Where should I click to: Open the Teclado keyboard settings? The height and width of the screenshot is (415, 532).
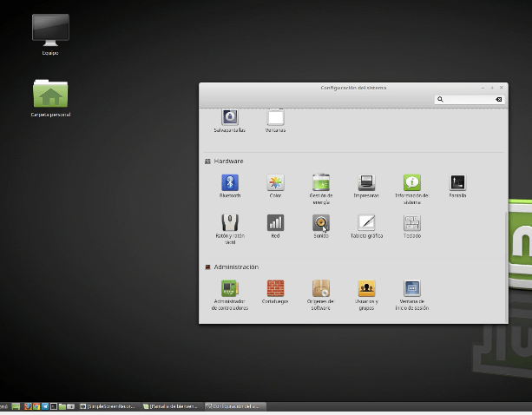(x=412, y=223)
